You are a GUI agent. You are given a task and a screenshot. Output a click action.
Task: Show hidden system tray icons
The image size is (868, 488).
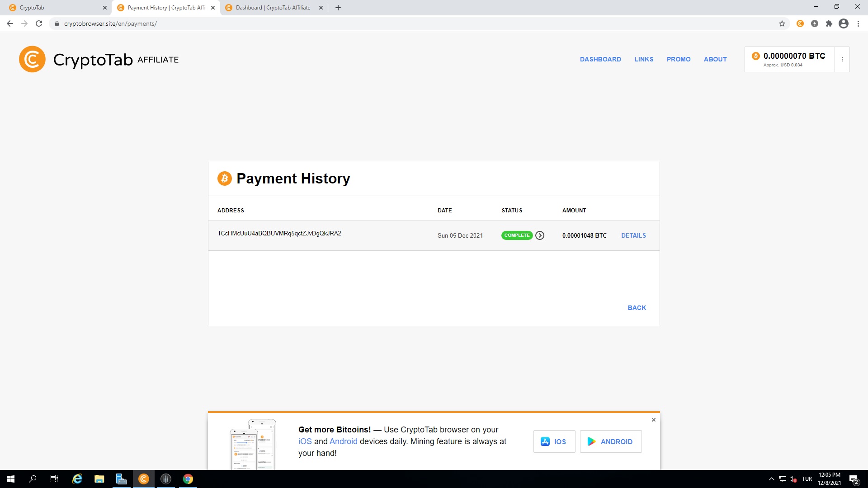[772, 479]
